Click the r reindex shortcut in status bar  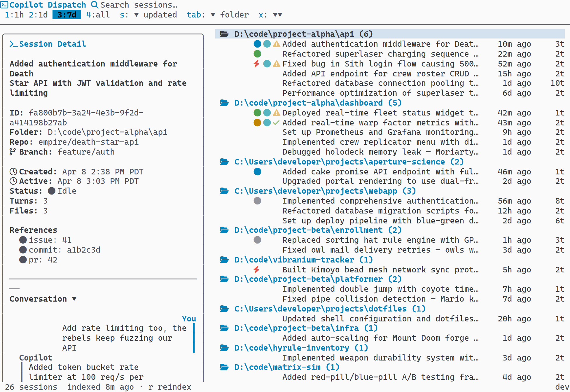169,387
